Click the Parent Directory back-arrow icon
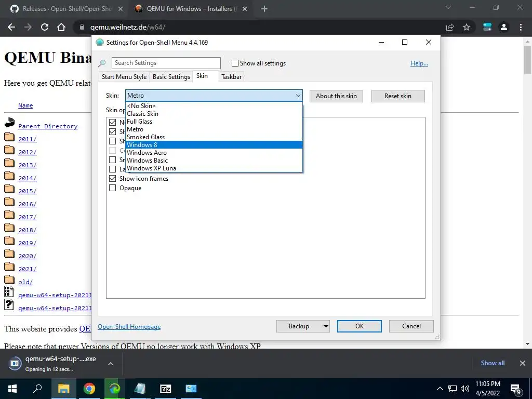The width and height of the screenshot is (532, 399). pos(9,123)
